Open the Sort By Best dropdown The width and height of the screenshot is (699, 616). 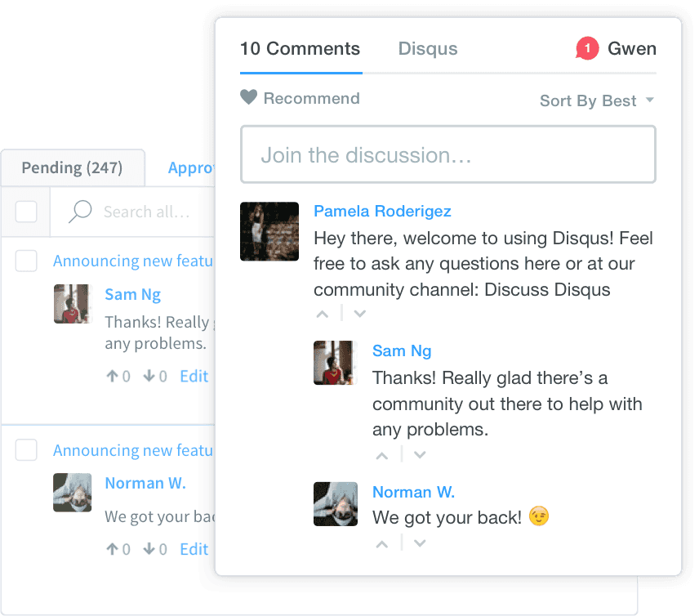click(597, 100)
